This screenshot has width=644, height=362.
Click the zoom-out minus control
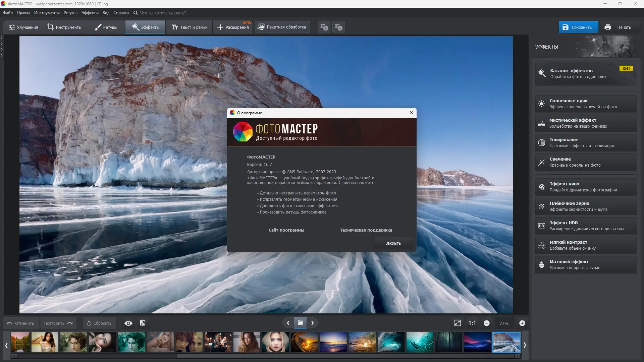click(487, 323)
